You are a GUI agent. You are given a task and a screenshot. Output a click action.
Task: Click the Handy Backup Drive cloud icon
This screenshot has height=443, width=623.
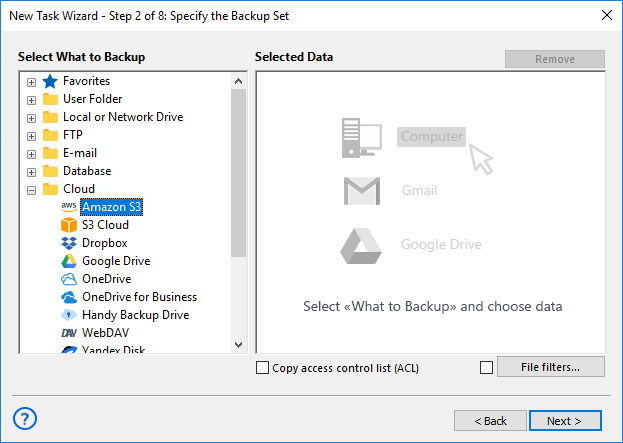pos(69,315)
